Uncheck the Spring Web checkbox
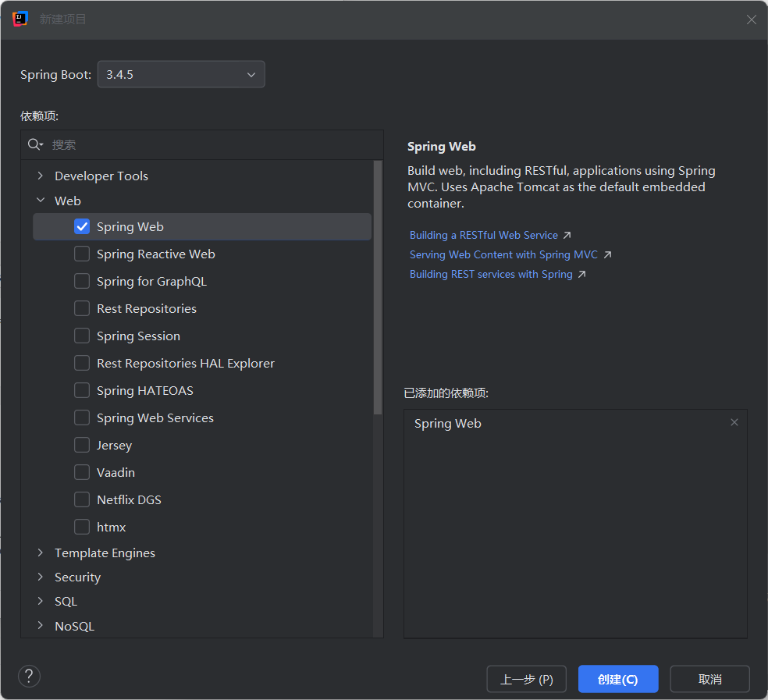 [x=82, y=226]
